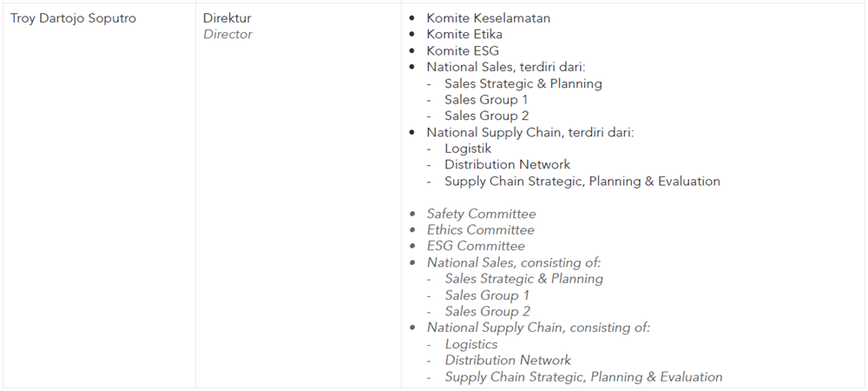Click the name Troy Dartojo Soputro
Image resolution: width=868 pixels, height=391 pixels.
tap(73, 18)
